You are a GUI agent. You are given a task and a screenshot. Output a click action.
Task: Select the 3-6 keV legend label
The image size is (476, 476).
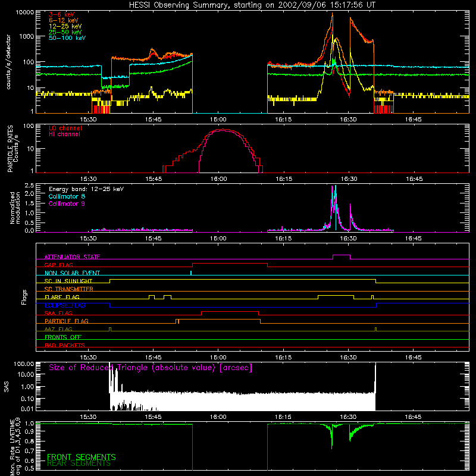pos(62,14)
